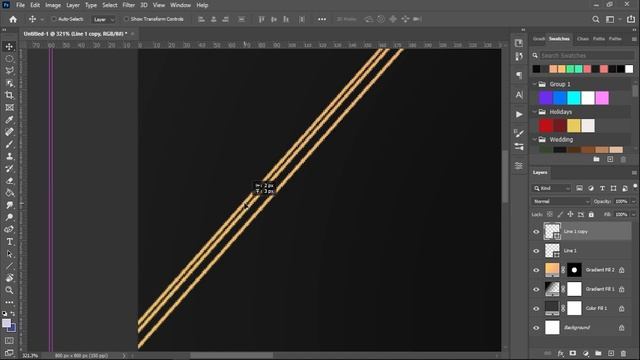The width and height of the screenshot is (640, 360).
Task: Toggle lock all on layer
Action: coord(591,214)
